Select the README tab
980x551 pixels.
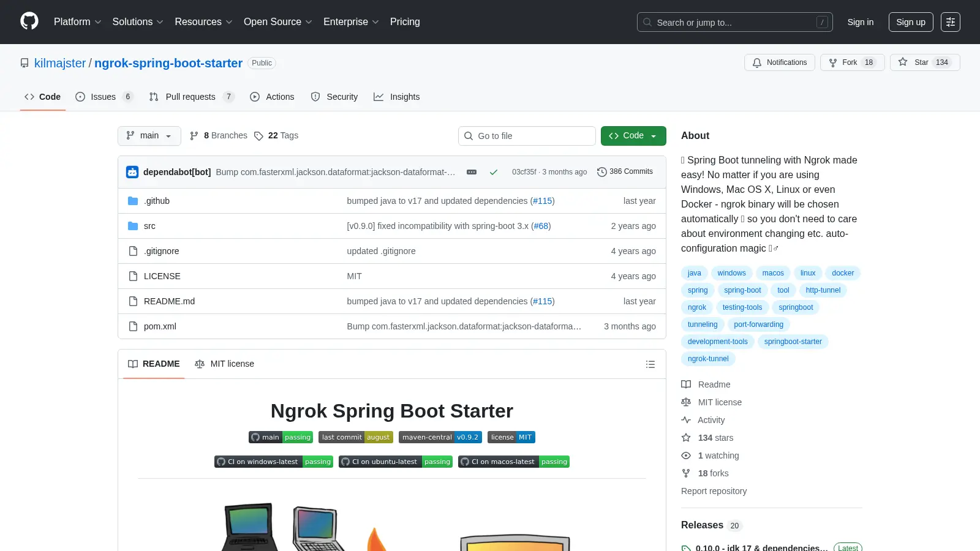[x=154, y=364]
